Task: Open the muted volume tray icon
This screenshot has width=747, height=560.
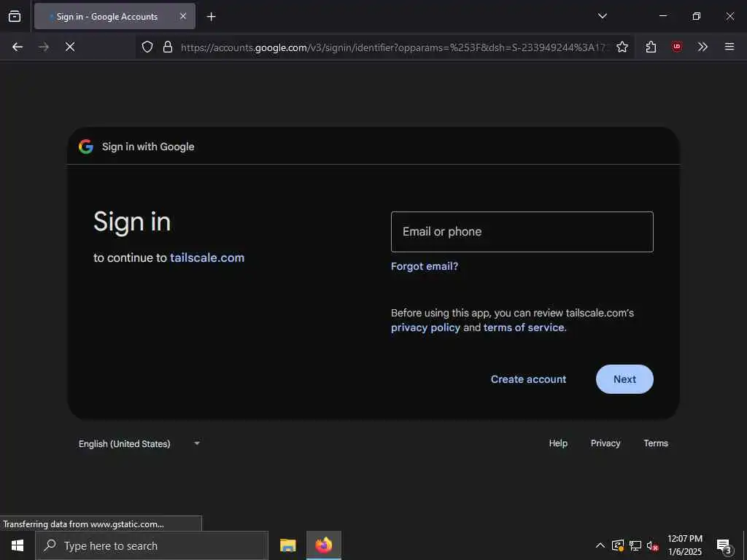Action: coord(652,545)
